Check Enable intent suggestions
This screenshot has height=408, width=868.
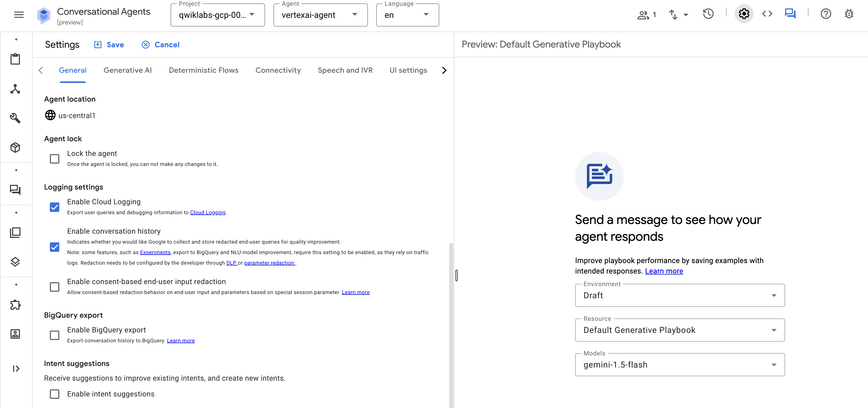[x=55, y=394]
